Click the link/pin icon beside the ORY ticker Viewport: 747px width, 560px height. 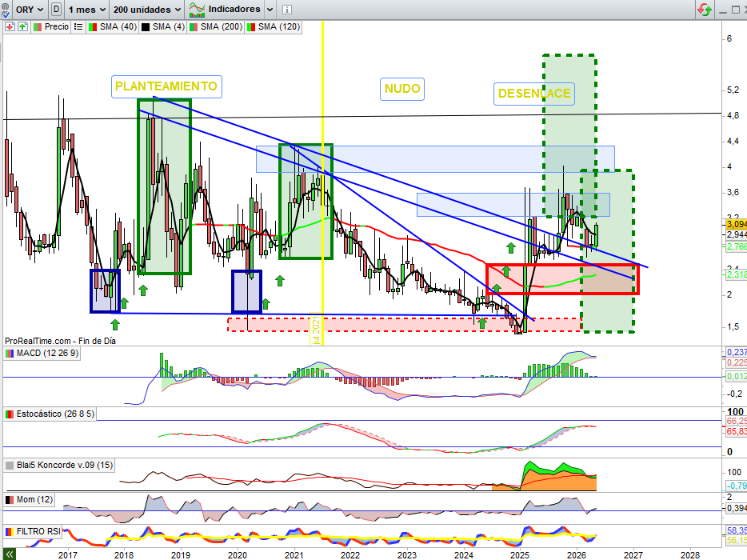(x=6, y=10)
